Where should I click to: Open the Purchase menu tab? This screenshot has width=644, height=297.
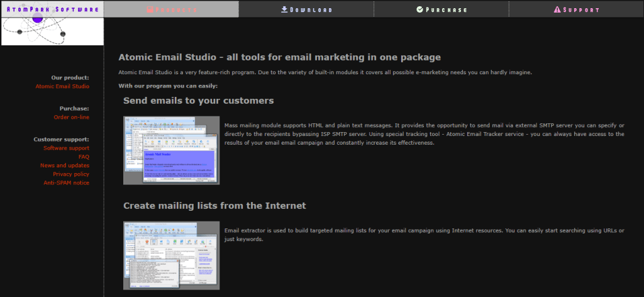tap(441, 9)
